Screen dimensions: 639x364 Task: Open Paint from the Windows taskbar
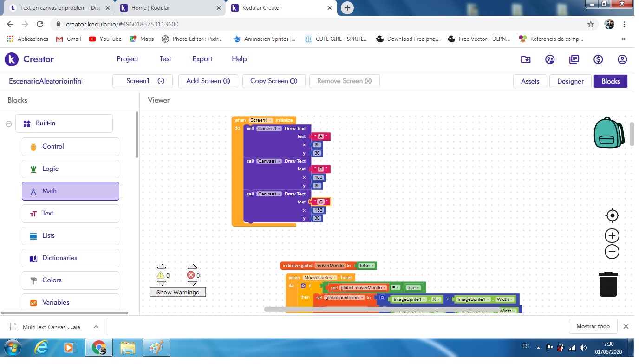coord(156,347)
